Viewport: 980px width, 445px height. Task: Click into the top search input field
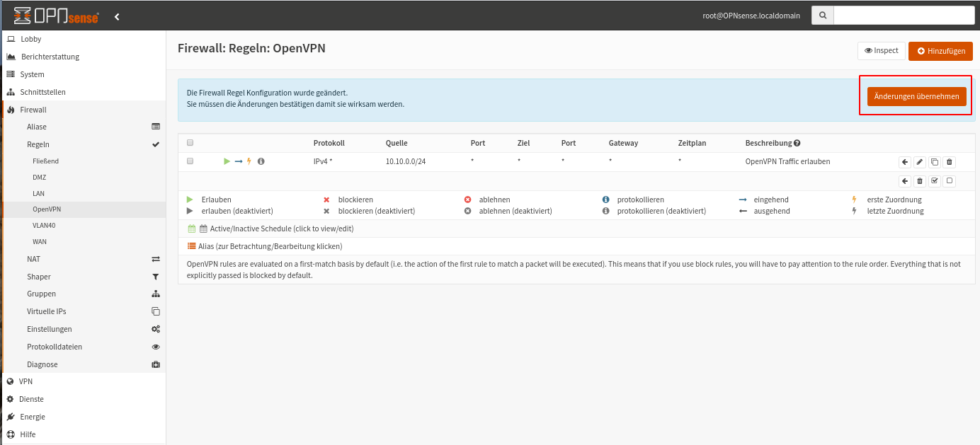tap(904, 16)
